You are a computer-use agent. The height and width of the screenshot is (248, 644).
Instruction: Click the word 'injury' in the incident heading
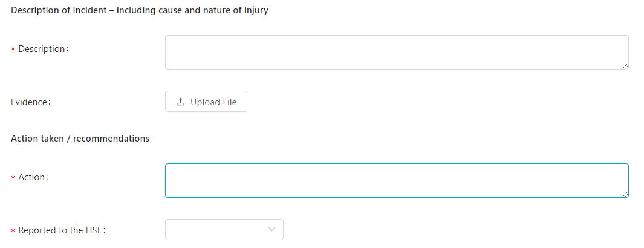click(257, 11)
